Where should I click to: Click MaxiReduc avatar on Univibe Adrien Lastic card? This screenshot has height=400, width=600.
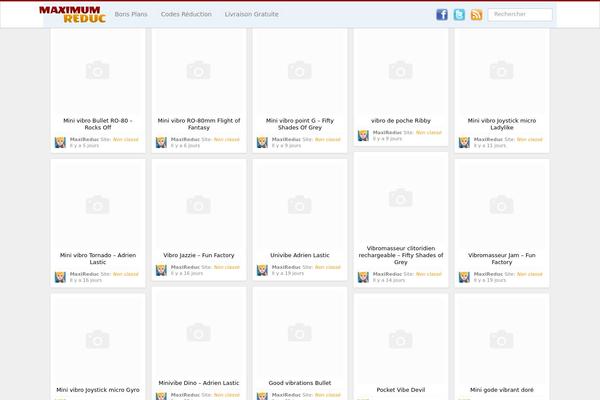point(262,270)
